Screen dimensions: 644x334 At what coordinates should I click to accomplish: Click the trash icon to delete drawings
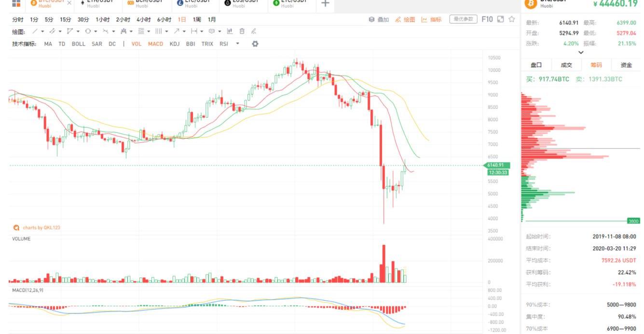click(242, 31)
